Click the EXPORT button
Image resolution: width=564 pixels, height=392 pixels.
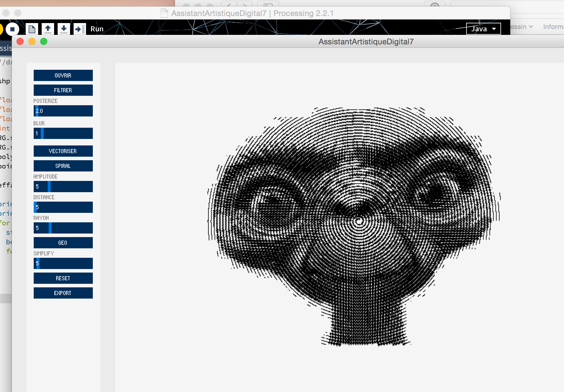pyautogui.click(x=63, y=293)
